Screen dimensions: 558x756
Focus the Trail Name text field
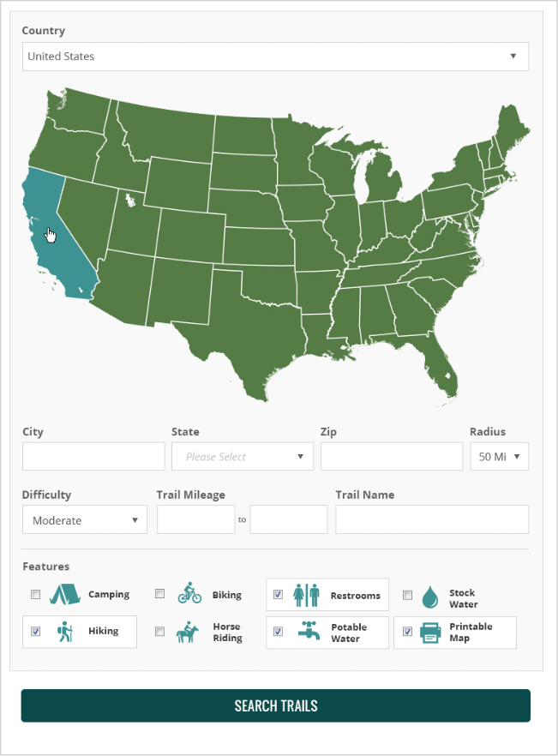point(432,519)
